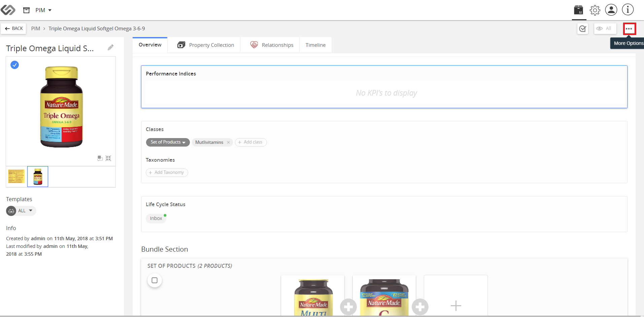Click the plus circle after Multi bottle
The height and width of the screenshot is (317, 644).
pyautogui.click(x=348, y=307)
